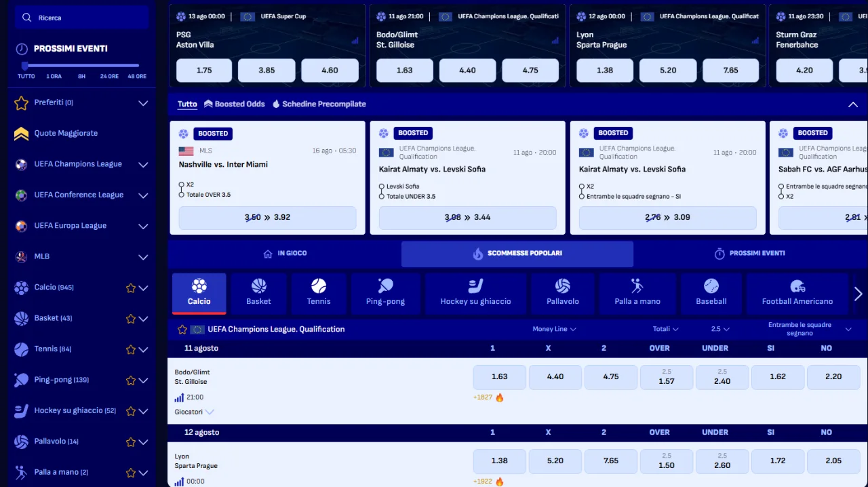868x487 pixels.
Task: Switch to the In Gioco tab
Action: pos(285,254)
